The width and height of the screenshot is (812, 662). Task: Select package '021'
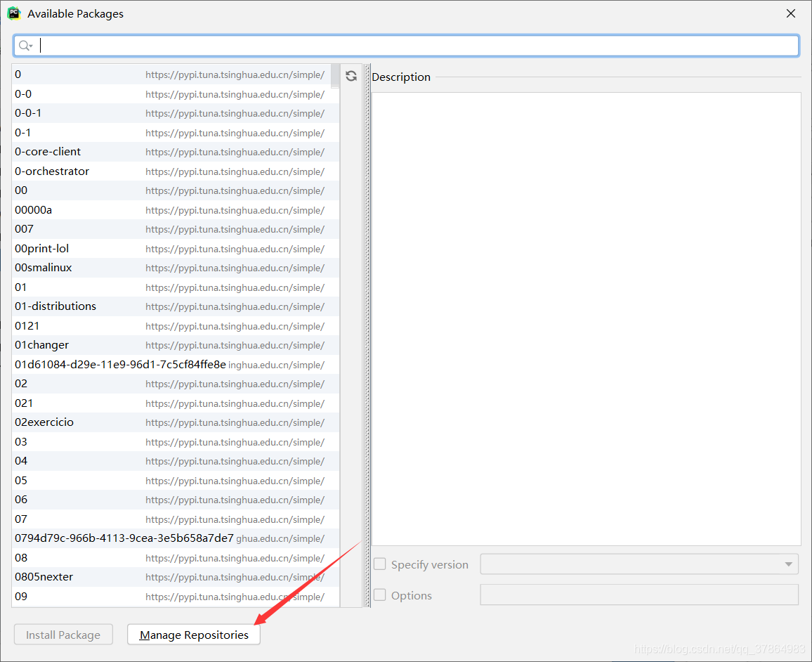pos(176,403)
